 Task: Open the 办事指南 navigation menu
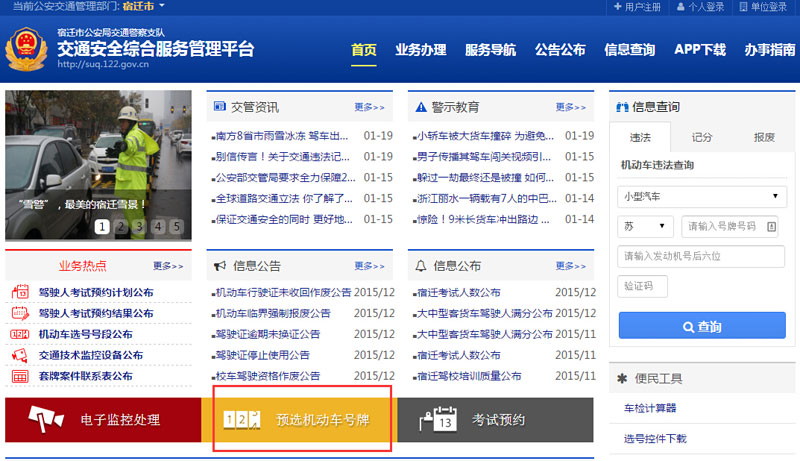coord(770,50)
